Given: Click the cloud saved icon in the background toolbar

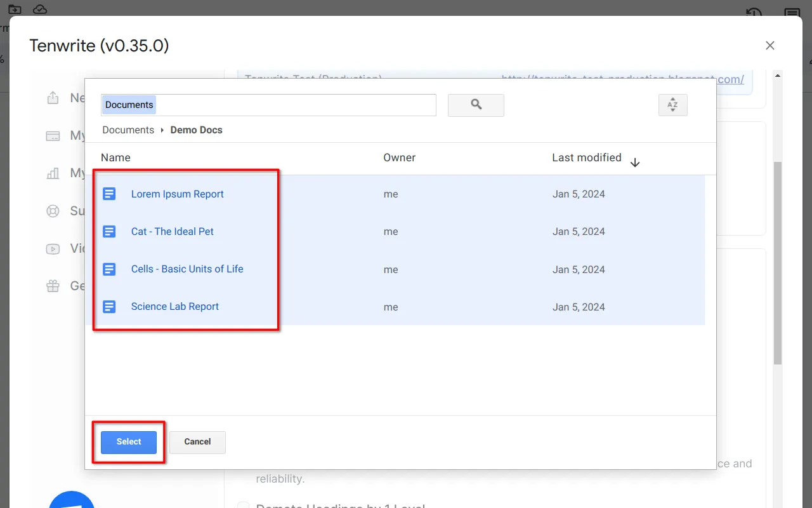Looking at the screenshot, I should point(40,9).
